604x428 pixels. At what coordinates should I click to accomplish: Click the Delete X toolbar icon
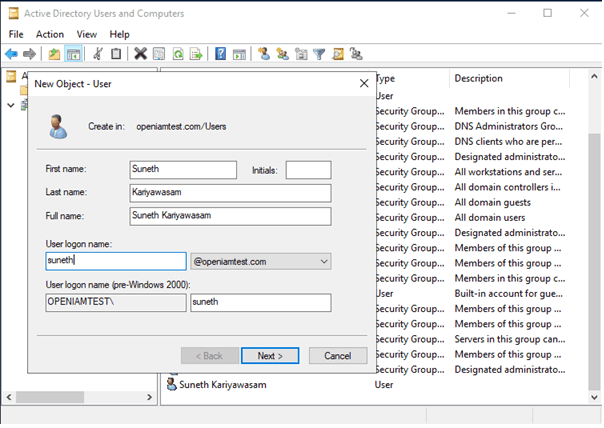141,54
